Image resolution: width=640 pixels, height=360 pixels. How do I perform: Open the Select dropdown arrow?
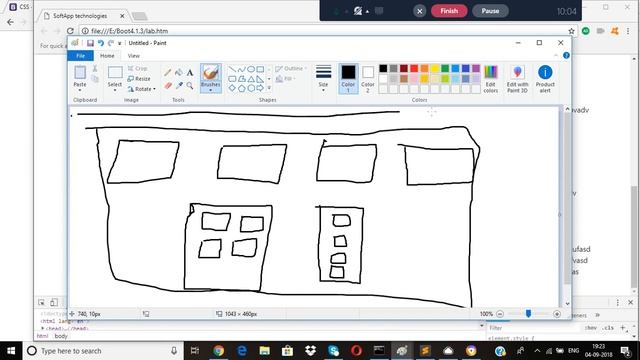click(115, 90)
